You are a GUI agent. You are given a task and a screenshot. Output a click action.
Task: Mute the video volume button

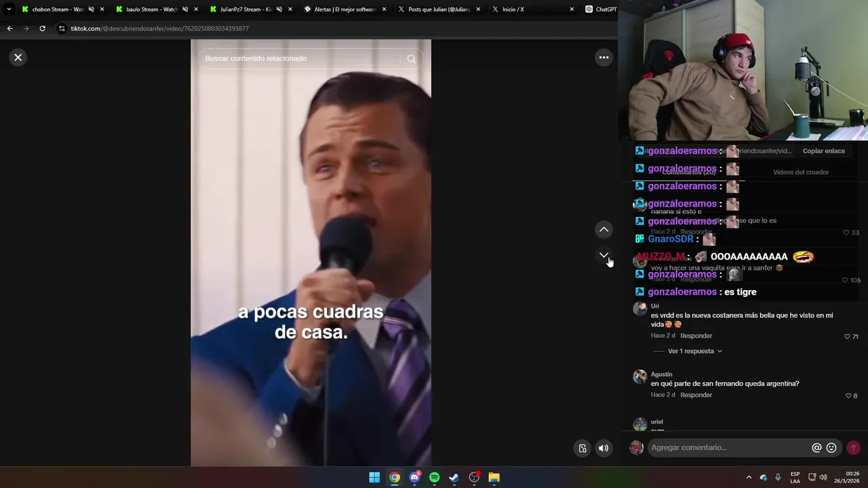[x=604, y=448]
